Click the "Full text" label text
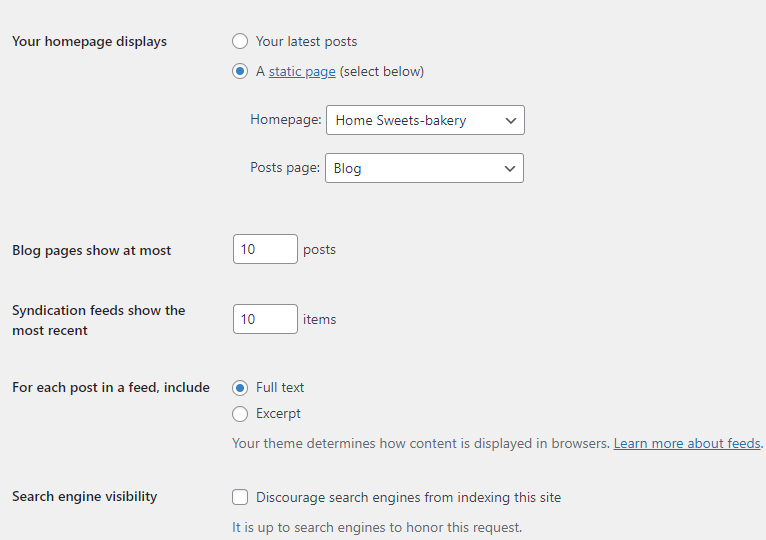Viewport: 766px width, 540px height. click(x=280, y=388)
